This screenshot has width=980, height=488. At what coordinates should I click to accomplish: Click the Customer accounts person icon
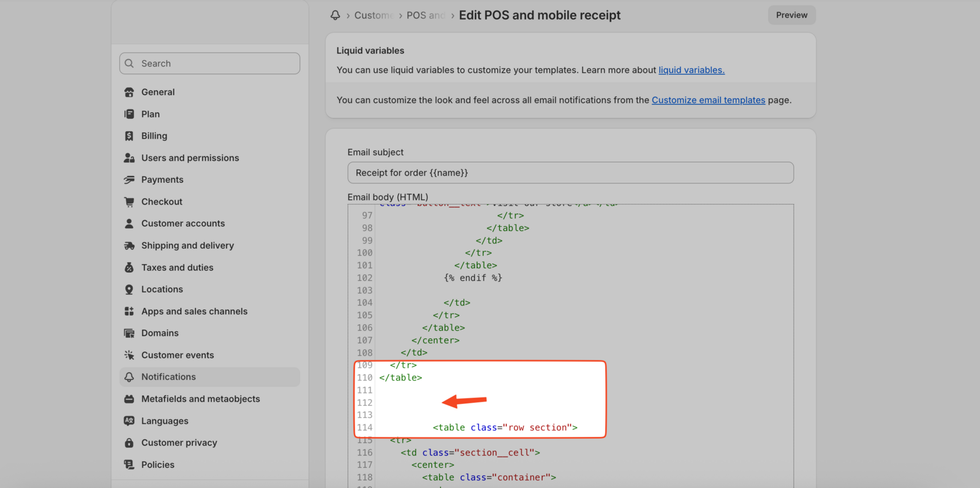pyautogui.click(x=129, y=224)
